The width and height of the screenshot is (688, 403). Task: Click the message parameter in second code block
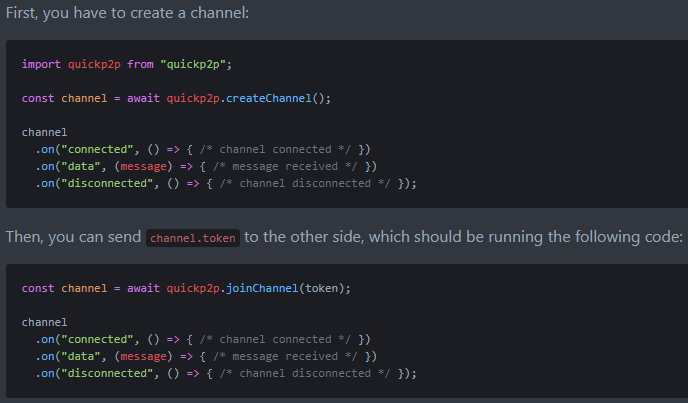click(x=147, y=357)
